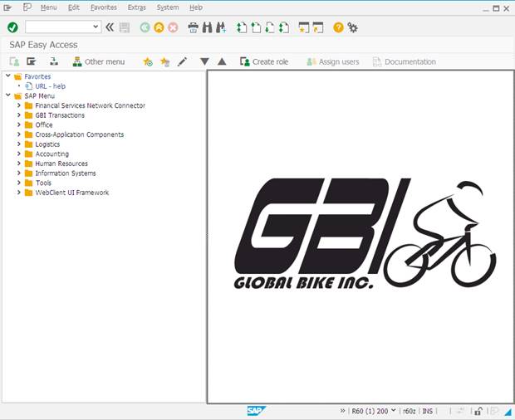This screenshot has height=420, width=515.
Task: Click the green Enter checkmark icon
Action: 12,27
